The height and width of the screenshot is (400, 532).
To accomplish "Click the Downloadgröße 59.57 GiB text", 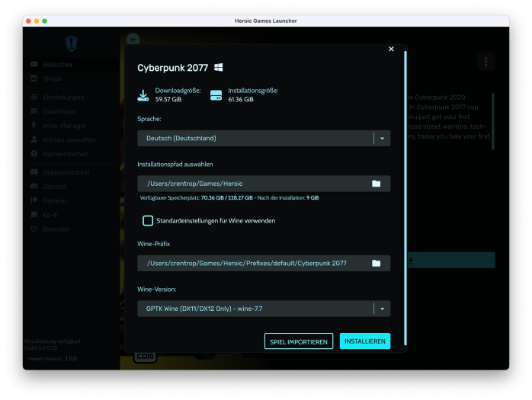I will [178, 95].
